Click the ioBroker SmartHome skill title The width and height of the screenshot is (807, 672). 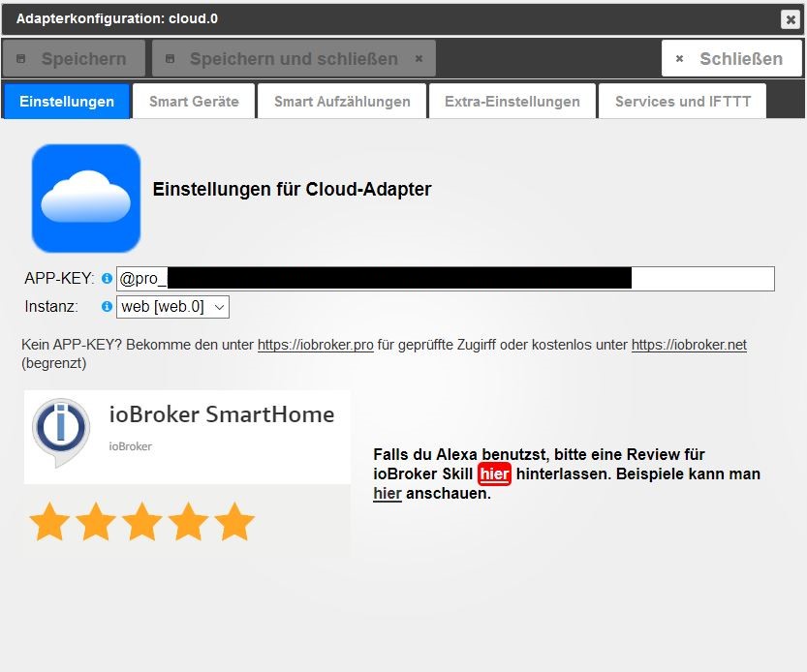[222, 414]
